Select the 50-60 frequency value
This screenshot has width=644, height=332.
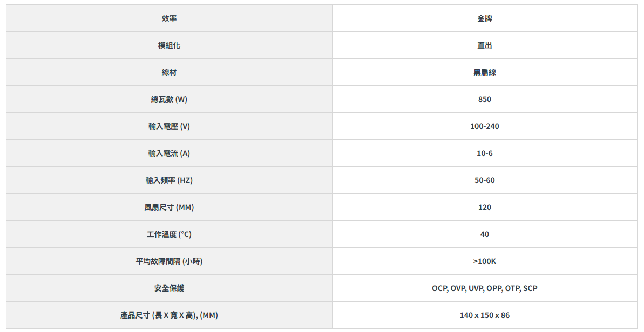pyautogui.click(x=484, y=180)
